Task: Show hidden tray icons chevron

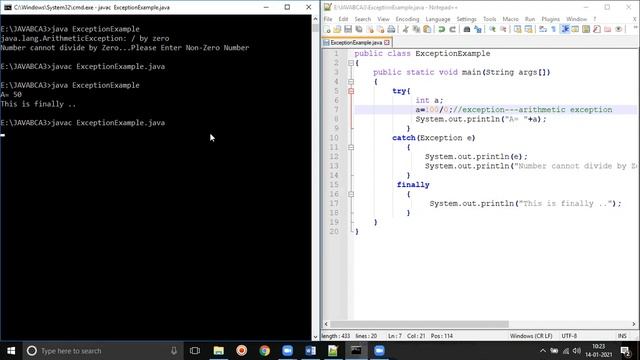Action: [x=542, y=351]
